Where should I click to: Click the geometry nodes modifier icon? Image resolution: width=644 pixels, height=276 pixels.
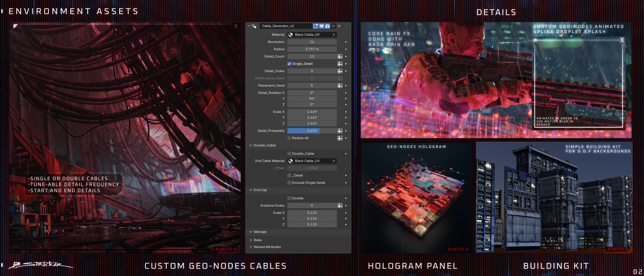(254, 26)
